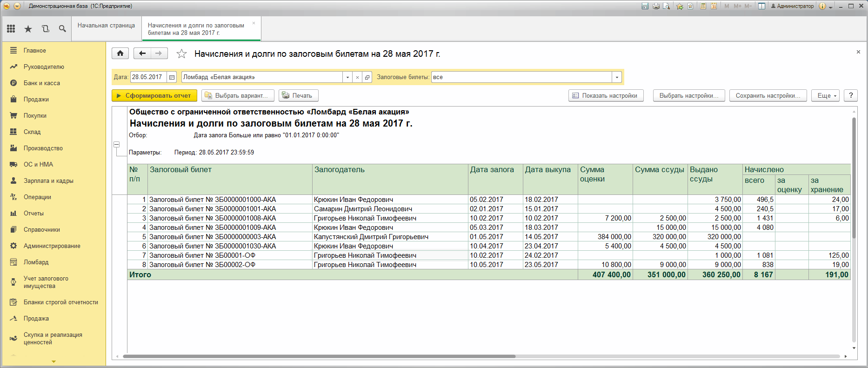Click the horizontal scrollbar of the report
The image size is (868, 368).
click(319, 356)
